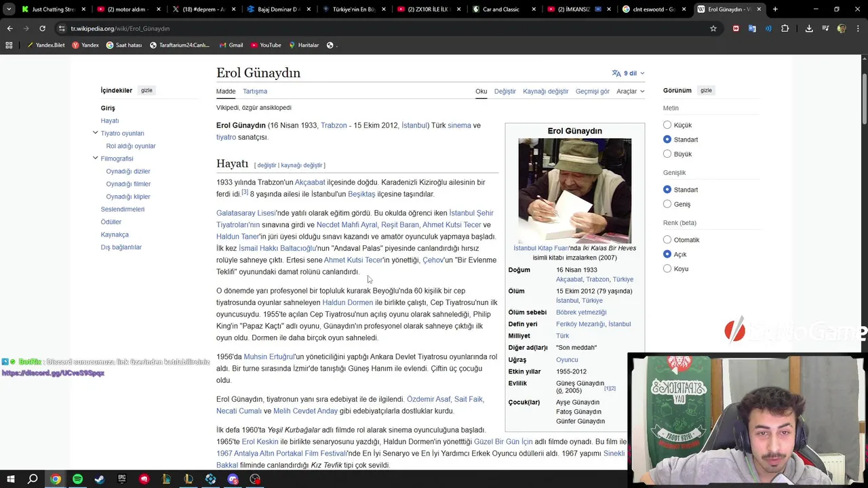Click the Trabzon link in intro

334,125
